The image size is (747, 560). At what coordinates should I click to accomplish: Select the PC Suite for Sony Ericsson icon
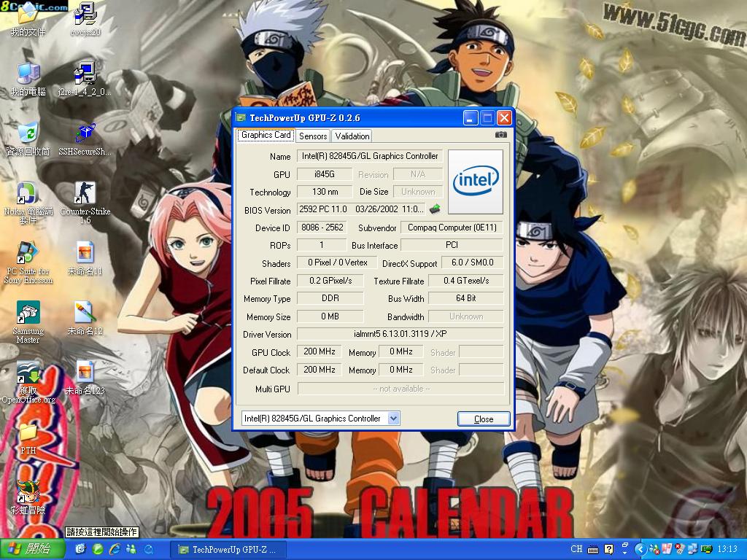28,253
